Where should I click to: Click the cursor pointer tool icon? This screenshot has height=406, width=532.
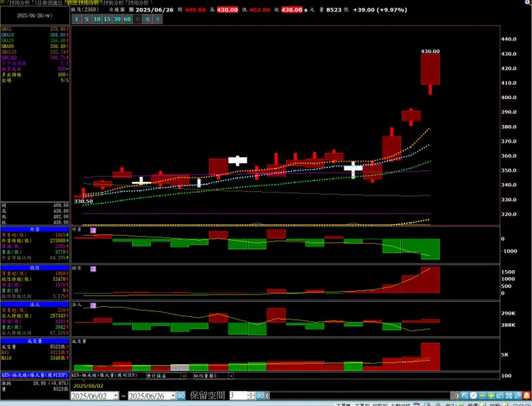coord(464,395)
